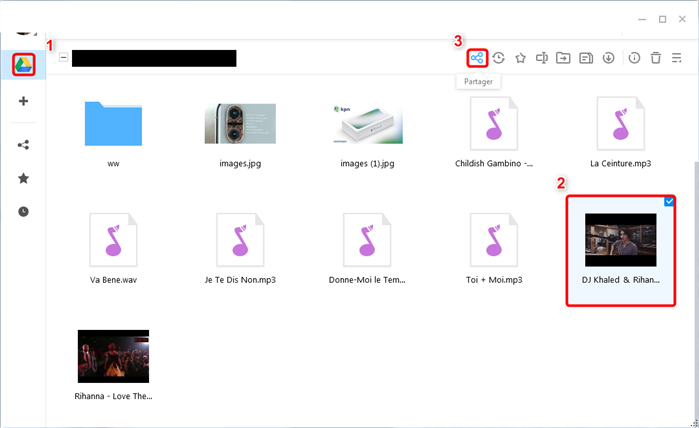Click the 'Va Bene.wav' file name
The image size is (699, 428).
pos(113,280)
